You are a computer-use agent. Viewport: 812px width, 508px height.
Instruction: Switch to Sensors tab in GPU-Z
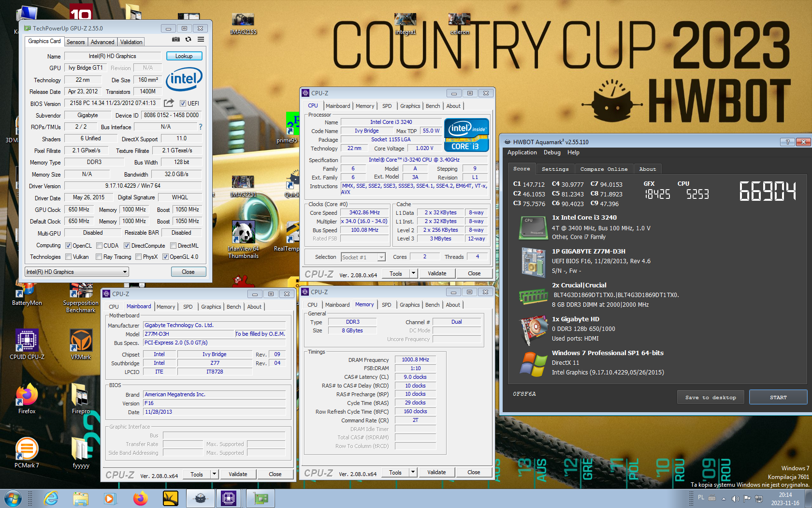(x=75, y=42)
